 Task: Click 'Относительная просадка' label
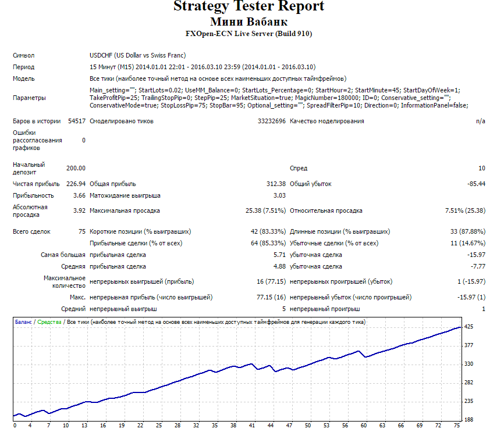326,210
